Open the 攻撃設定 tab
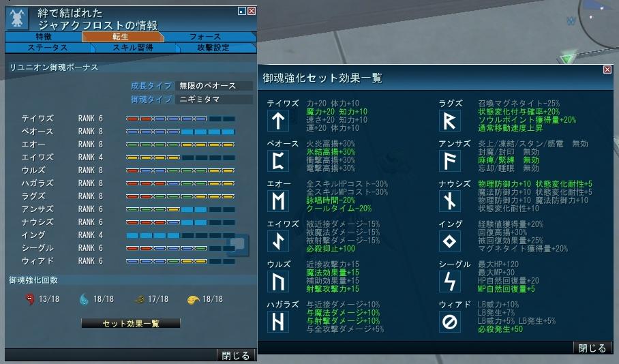Screen dimensions: 619x364 pos(215,48)
